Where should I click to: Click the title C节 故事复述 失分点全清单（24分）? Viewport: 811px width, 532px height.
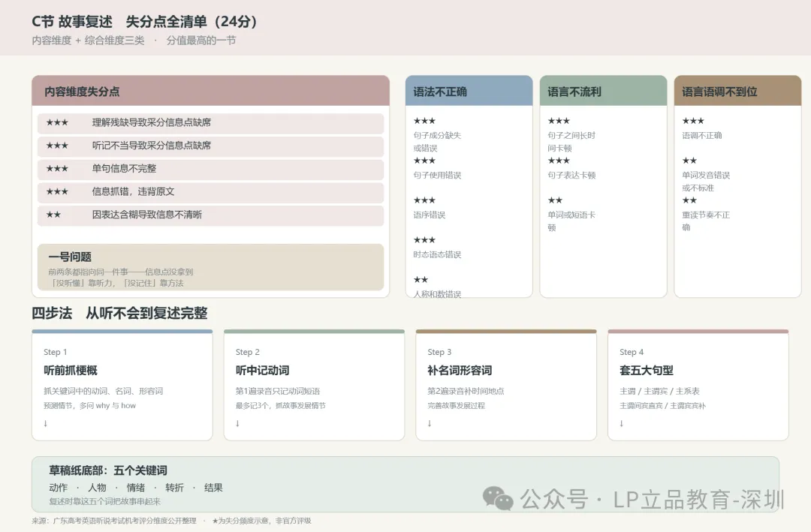point(145,22)
